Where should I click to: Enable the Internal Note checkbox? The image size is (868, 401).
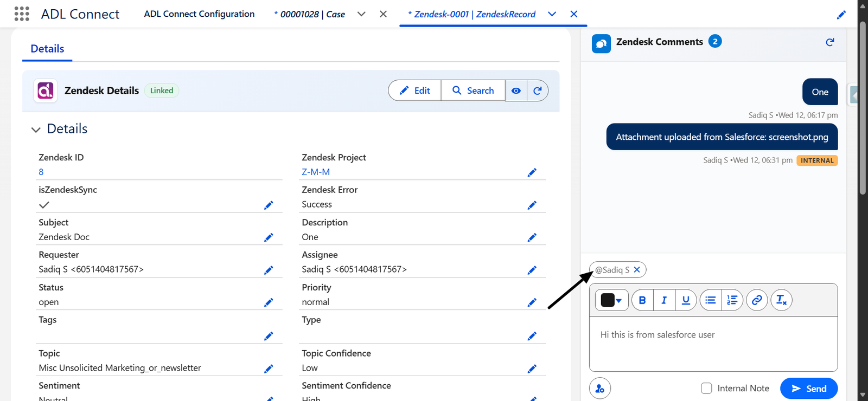click(x=706, y=389)
